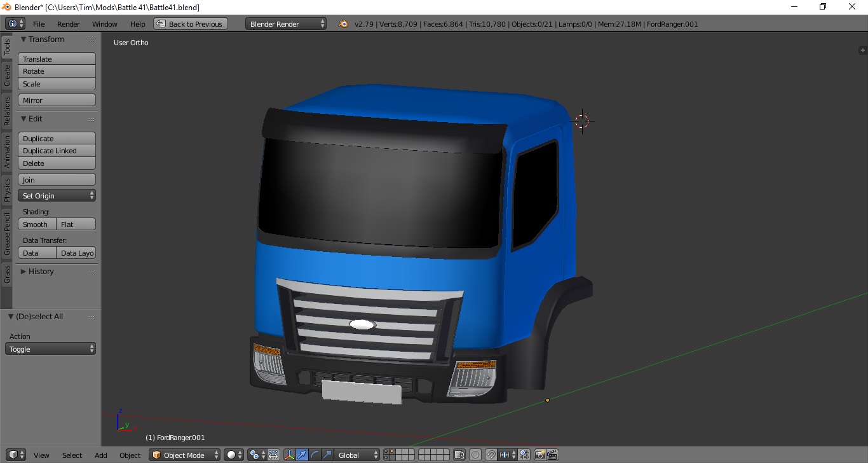The image size is (868, 463).
Task: Open the viewport Object menu
Action: pos(130,455)
